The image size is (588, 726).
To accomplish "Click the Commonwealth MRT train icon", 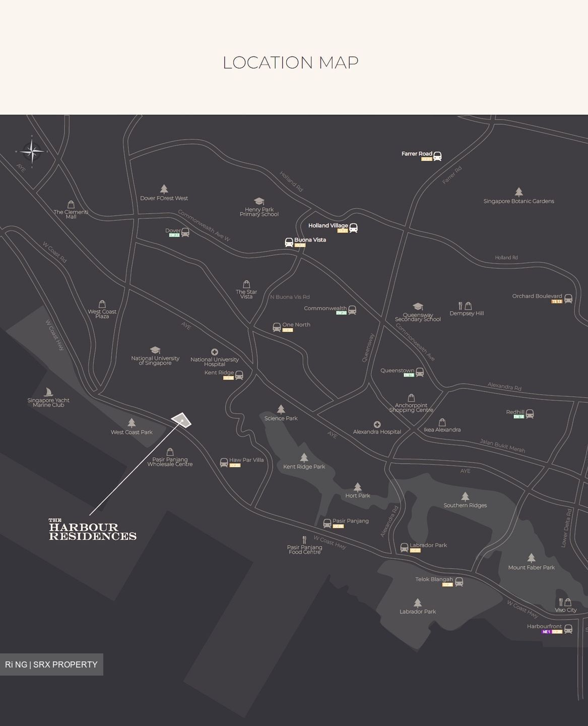I will [352, 310].
